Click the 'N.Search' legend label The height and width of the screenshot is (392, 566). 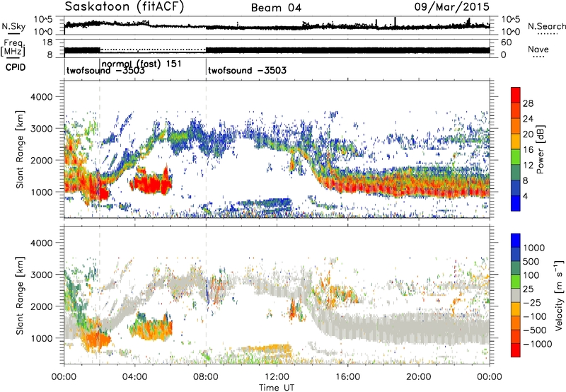pos(546,26)
